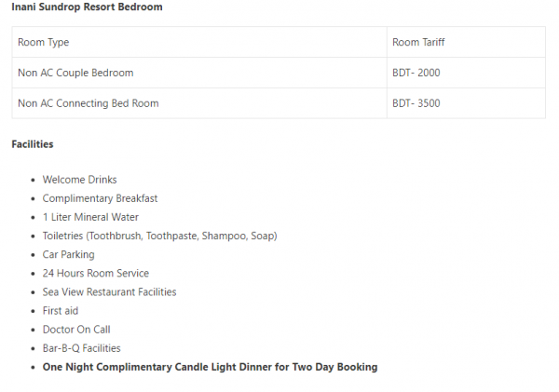Screen dimensions: 559x392
Task: Click the Doctor On Call item
Action: click(x=76, y=330)
